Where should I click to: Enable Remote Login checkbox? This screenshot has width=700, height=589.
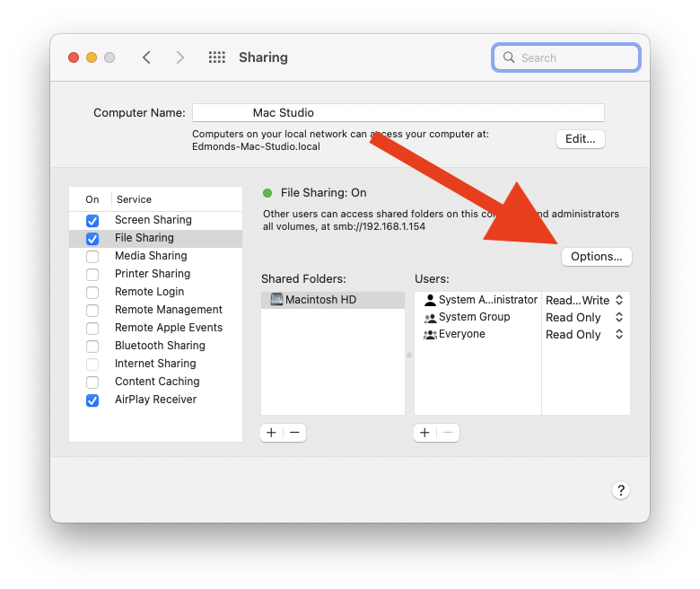pos(92,292)
